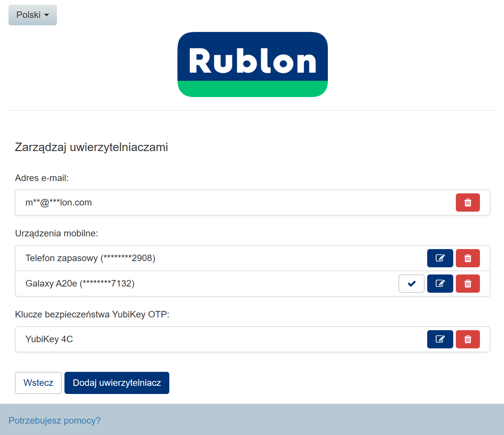
Task: Click the masked email address text
Action: pyautogui.click(x=59, y=203)
